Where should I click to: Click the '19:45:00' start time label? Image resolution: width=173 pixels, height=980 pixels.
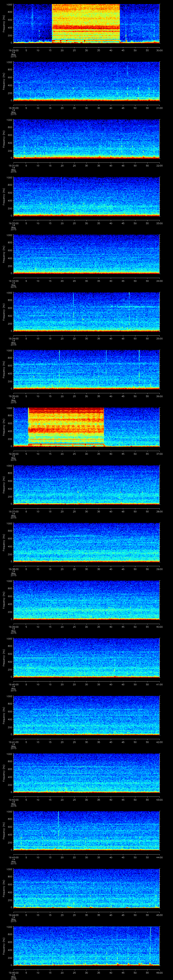click(13, 972)
